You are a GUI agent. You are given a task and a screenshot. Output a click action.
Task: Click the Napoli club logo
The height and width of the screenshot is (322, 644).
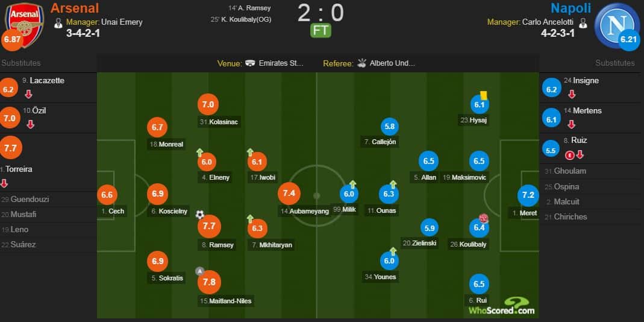click(616, 25)
